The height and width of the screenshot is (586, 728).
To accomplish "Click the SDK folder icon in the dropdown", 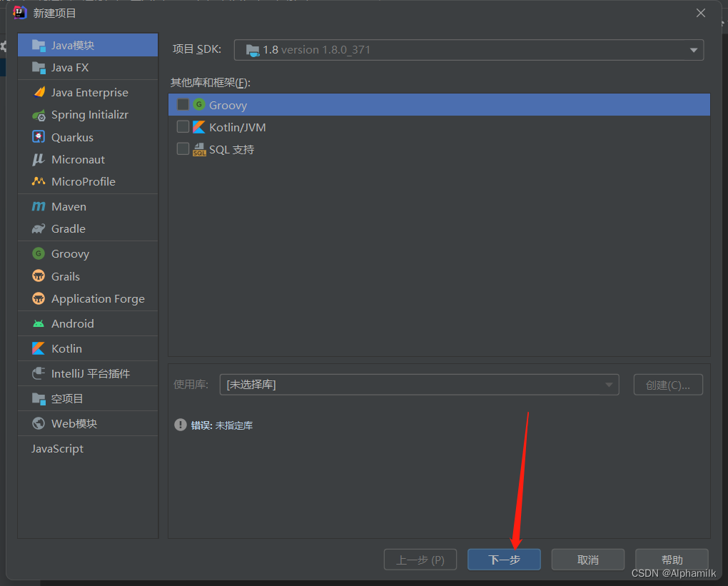I will point(253,50).
